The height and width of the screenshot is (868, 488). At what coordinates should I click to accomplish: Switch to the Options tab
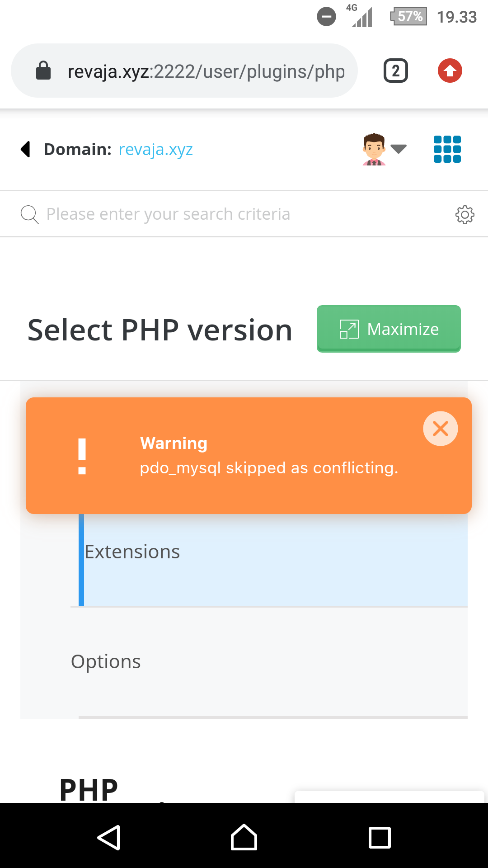(106, 661)
